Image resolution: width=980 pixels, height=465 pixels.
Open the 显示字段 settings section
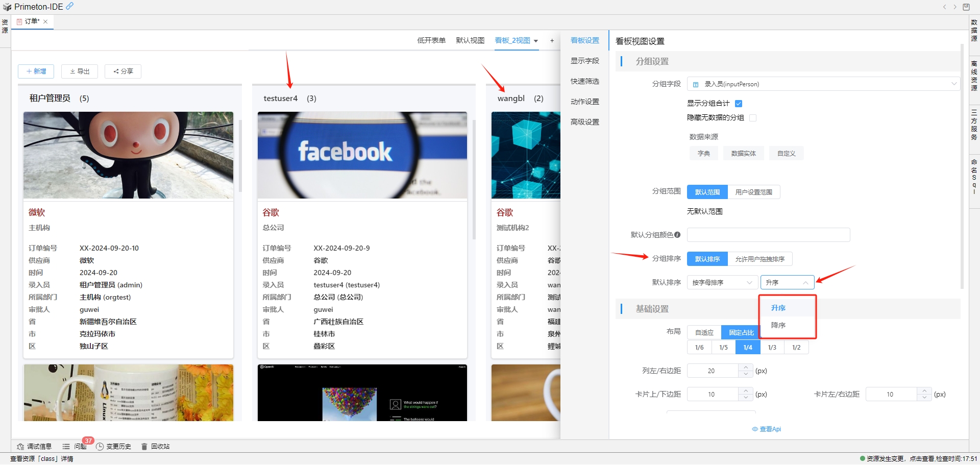point(584,61)
